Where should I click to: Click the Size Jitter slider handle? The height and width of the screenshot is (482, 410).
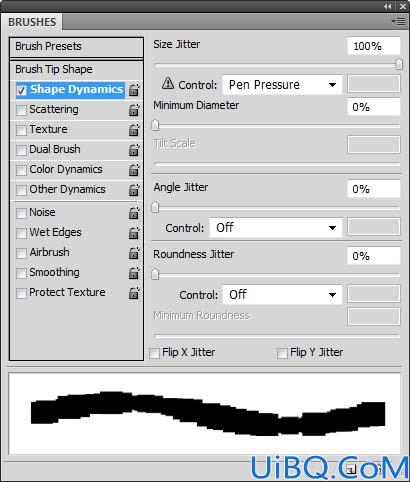pyautogui.click(x=399, y=64)
